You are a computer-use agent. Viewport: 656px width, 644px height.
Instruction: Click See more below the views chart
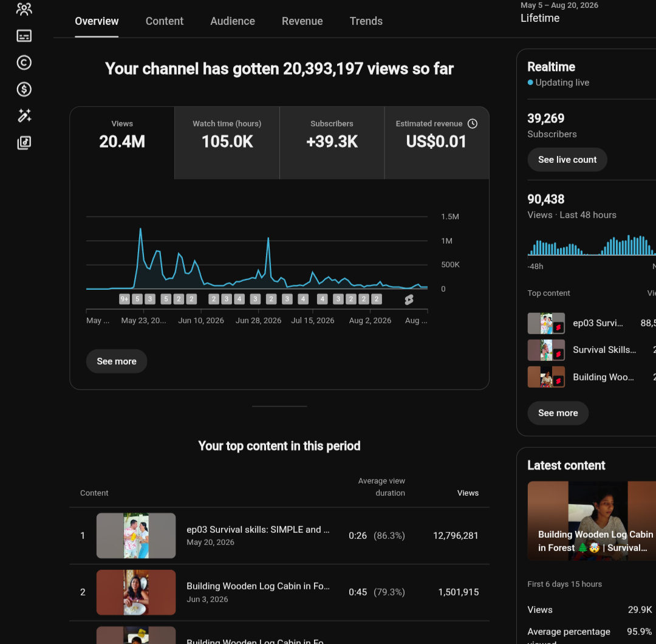(x=116, y=361)
